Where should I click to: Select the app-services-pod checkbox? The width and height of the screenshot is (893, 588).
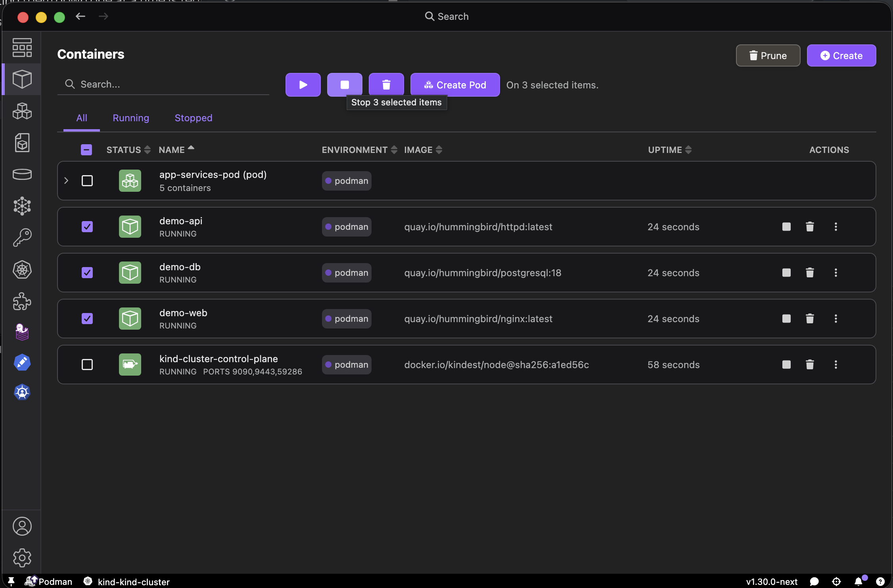(87, 181)
